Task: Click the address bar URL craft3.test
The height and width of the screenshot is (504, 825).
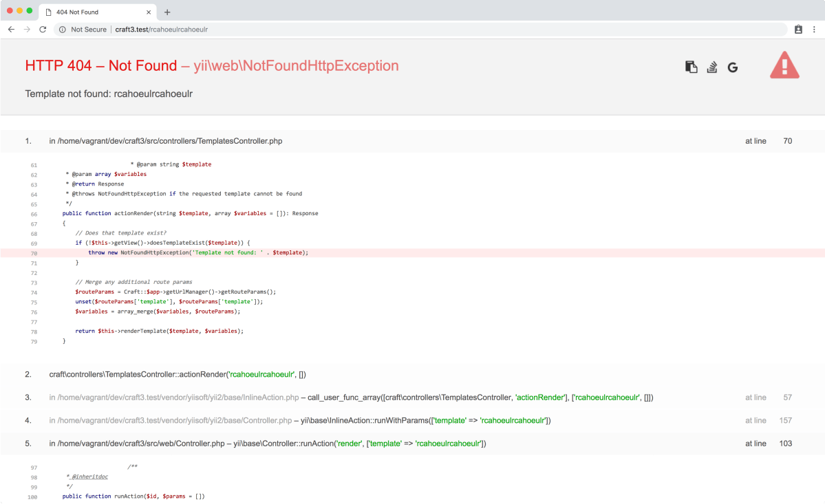Action: 161,30
